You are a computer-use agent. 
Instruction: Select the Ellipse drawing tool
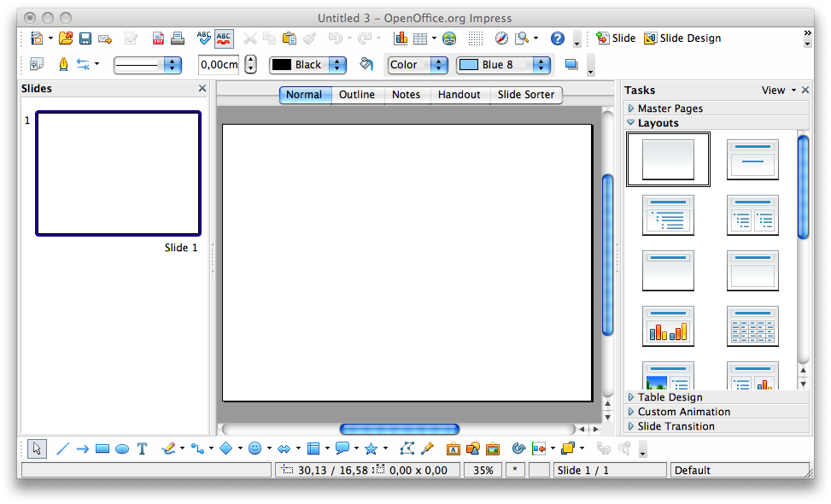122,448
